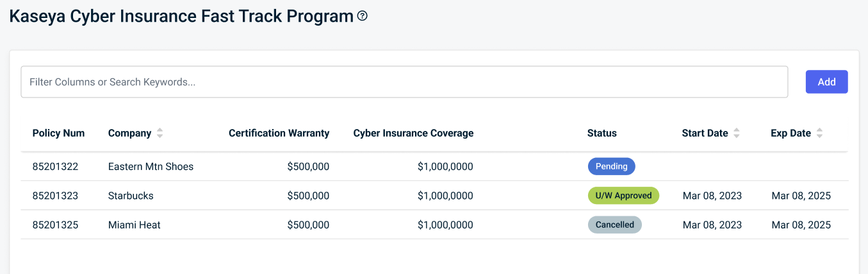Select the U/W Approved status badge
Screen dimensions: 868x274
pos(623,196)
